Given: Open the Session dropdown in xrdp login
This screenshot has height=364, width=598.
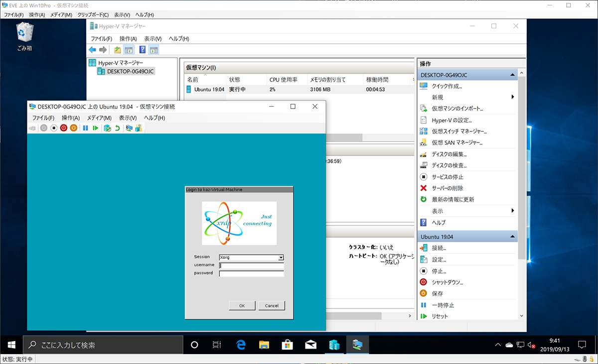Looking at the screenshot, I should click(x=281, y=258).
